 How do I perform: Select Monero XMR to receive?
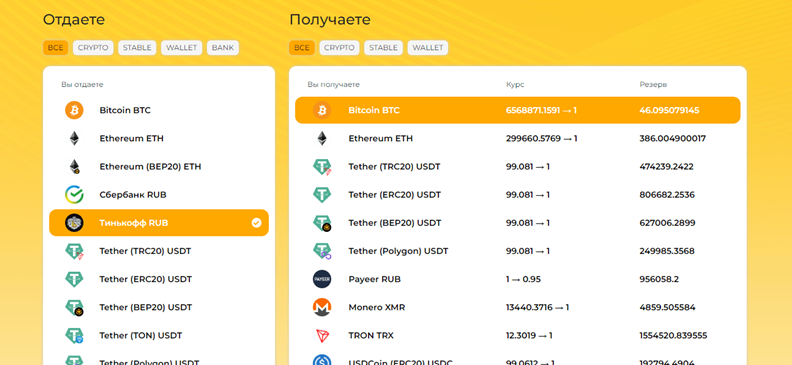coord(518,307)
